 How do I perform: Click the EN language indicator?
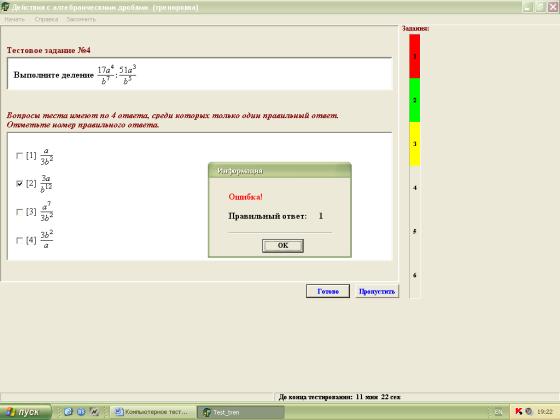pos(498,412)
